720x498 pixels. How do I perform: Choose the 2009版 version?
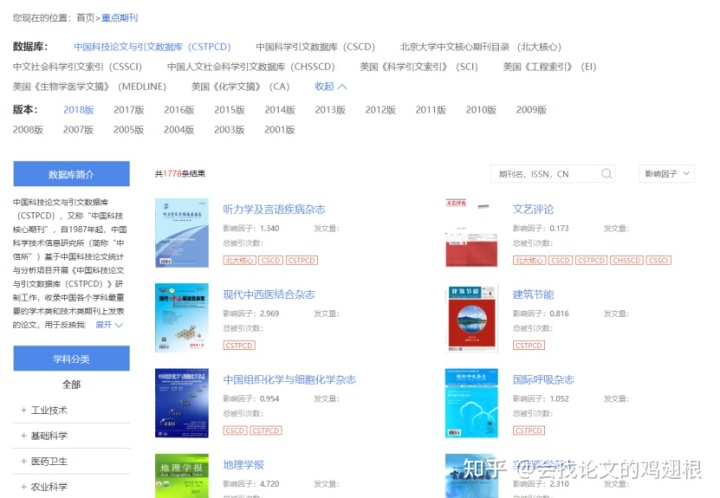pos(531,110)
